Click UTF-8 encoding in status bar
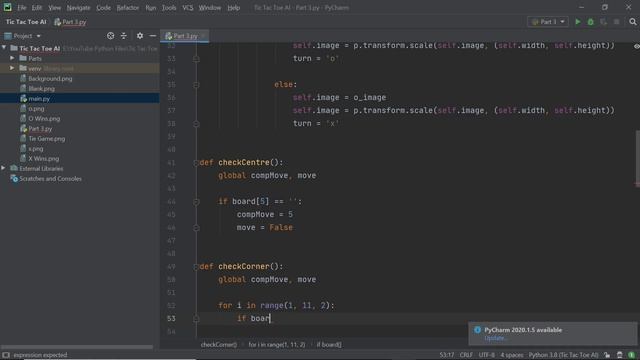The image size is (640, 360). pyautogui.click(x=487, y=355)
